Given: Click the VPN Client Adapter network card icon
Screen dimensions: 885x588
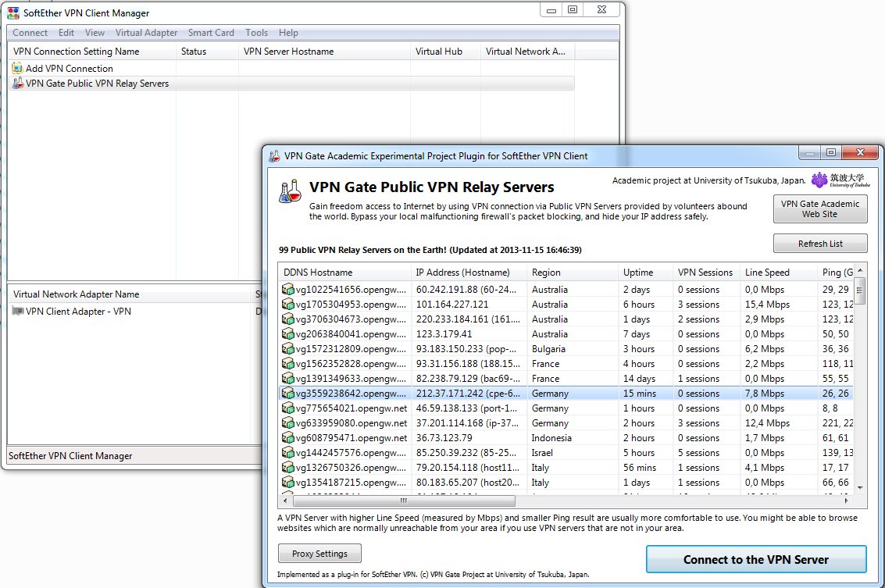Looking at the screenshot, I should point(17,311).
